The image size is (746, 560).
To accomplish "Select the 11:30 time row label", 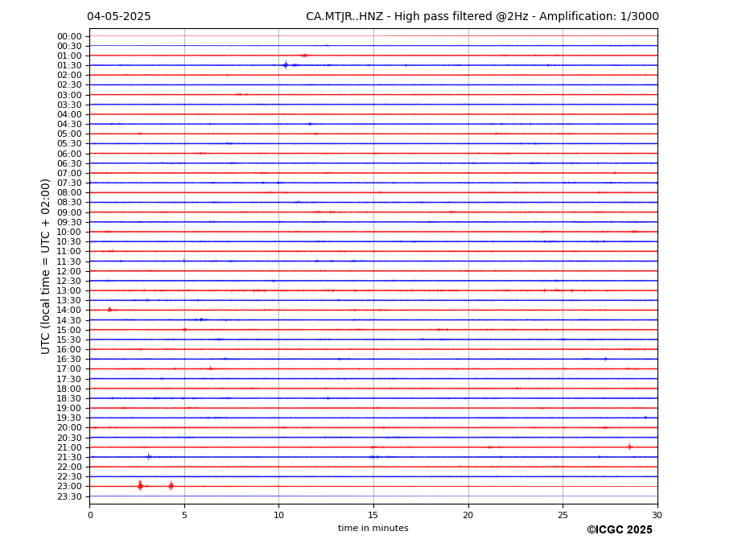I will [69, 261].
